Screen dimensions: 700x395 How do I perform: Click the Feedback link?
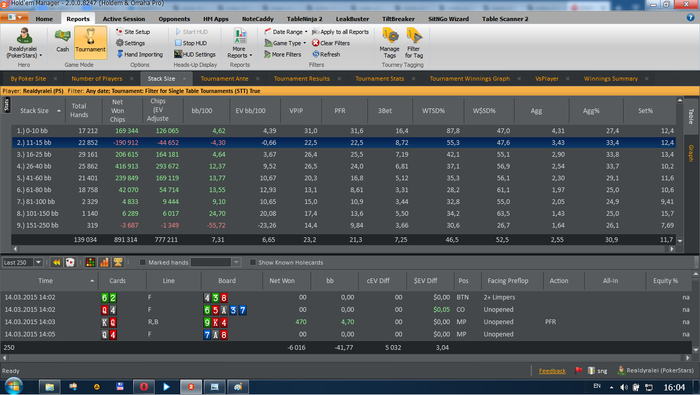click(552, 371)
